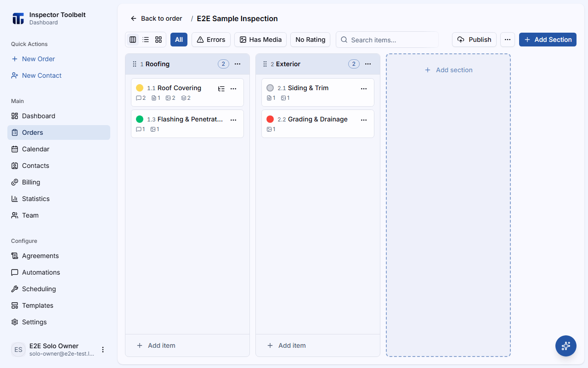The height and width of the screenshot is (368, 588).
Task: Open Siding & Trim item options menu
Action: (364, 88)
